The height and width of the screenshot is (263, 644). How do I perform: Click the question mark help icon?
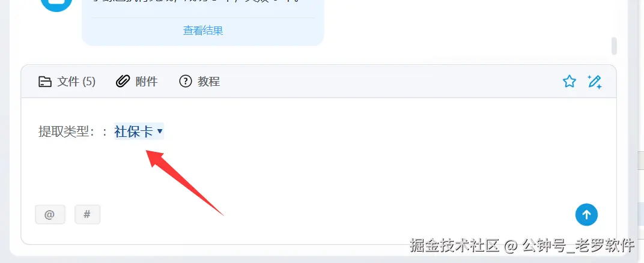pyautogui.click(x=186, y=82)
